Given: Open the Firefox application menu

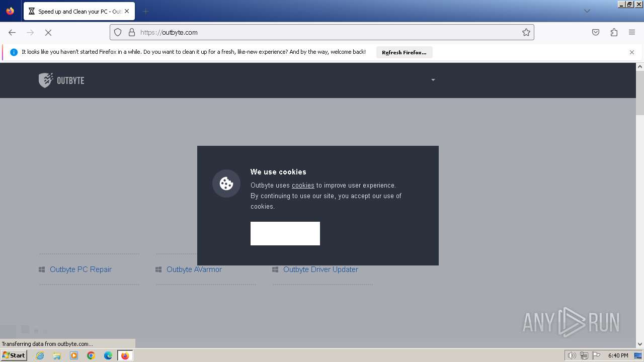Looking at the screenshot, I should pyautogui.click(x=632, y=32).
